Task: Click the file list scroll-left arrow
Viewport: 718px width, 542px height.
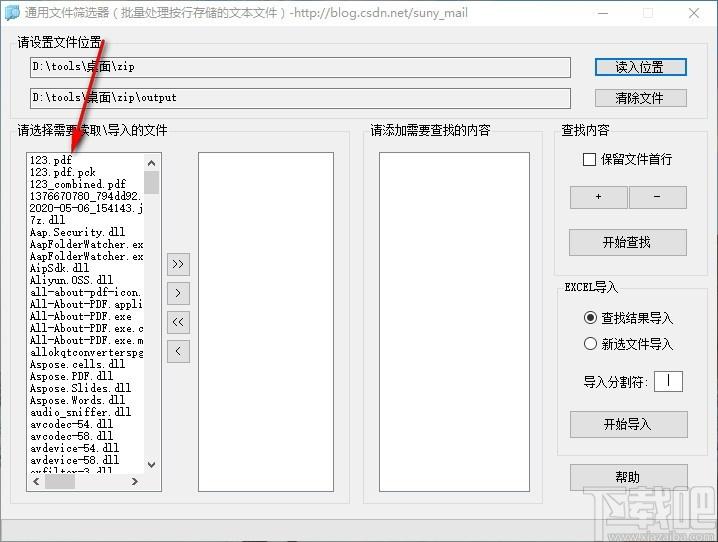Action: coord(36,482)
